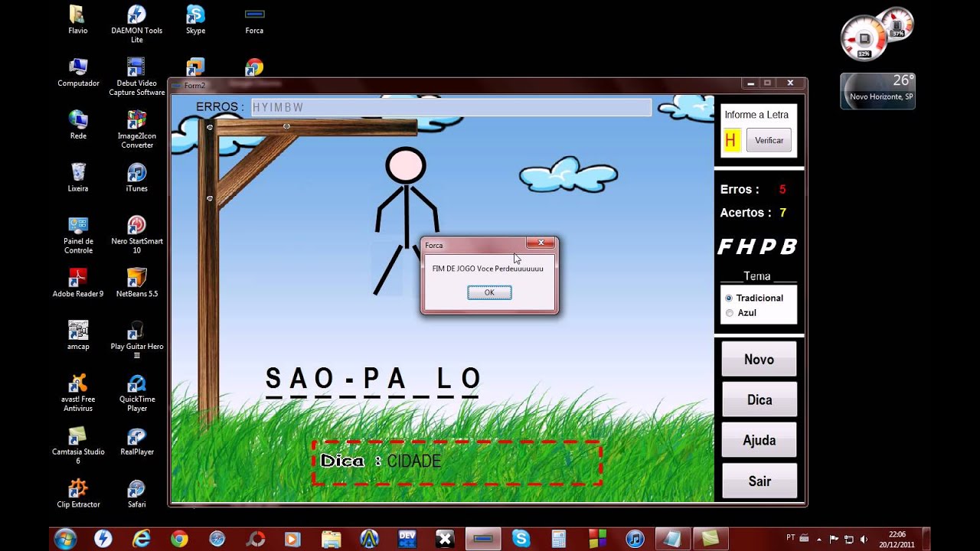Select the amcap desktop icon
980x551 pixels.
pos(78,335)
